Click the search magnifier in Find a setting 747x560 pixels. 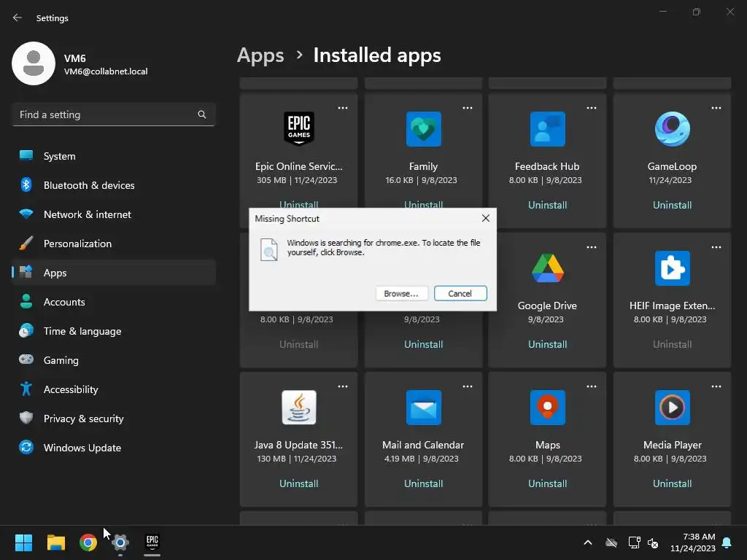[202, 114]
